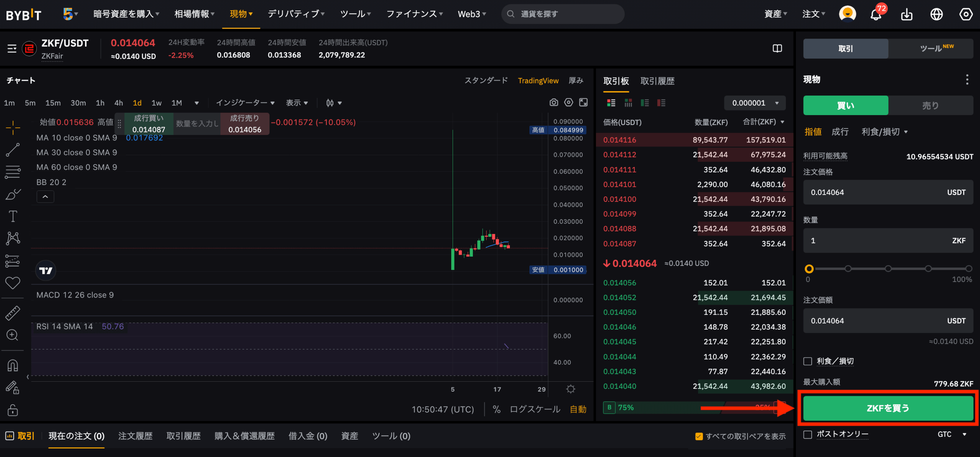Open the chart time axis settings gear
The height and width of the screenshot is (457, 980).
570,389
